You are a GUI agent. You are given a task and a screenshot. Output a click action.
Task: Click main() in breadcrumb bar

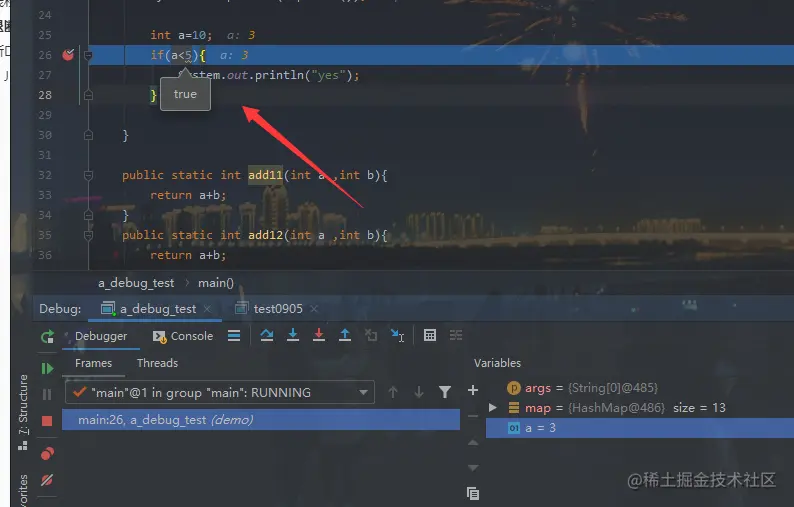tap(216, 283)
